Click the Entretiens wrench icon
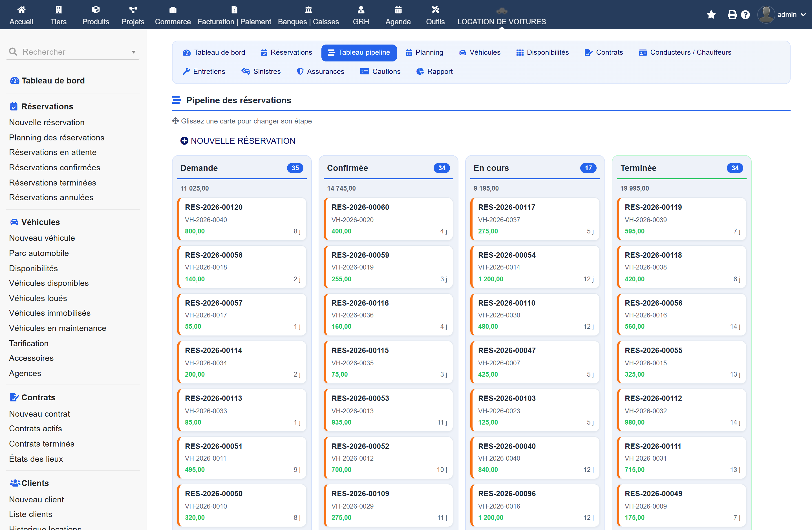812x530 pixels. coord(186,71)
